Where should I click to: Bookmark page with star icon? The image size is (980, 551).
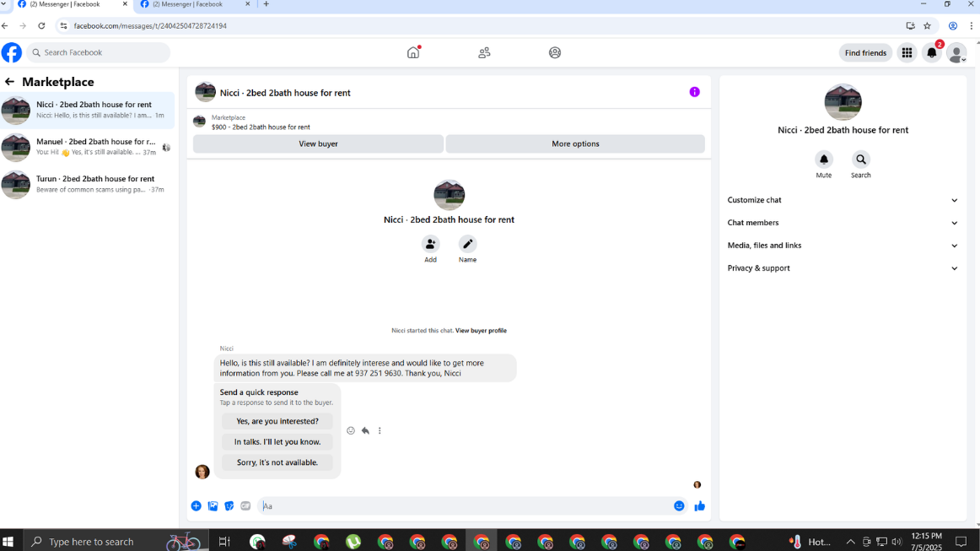[x=928, y=25]
